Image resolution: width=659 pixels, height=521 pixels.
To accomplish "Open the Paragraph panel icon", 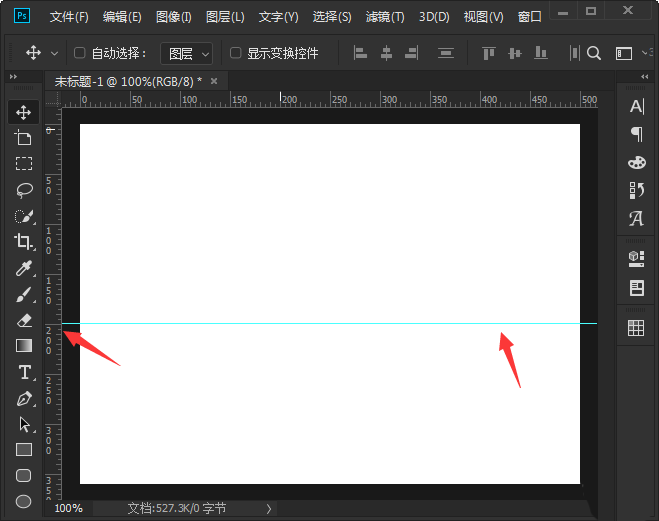I will (637, 134).
